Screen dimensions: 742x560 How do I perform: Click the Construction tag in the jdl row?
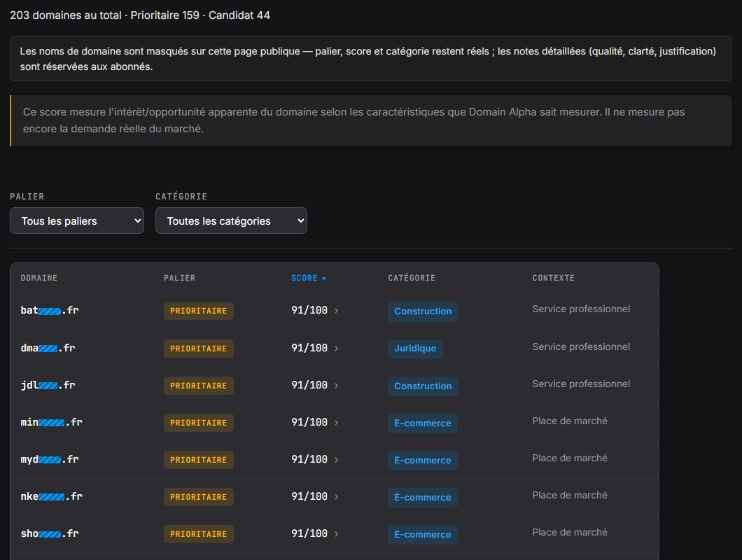click(423, 386)
